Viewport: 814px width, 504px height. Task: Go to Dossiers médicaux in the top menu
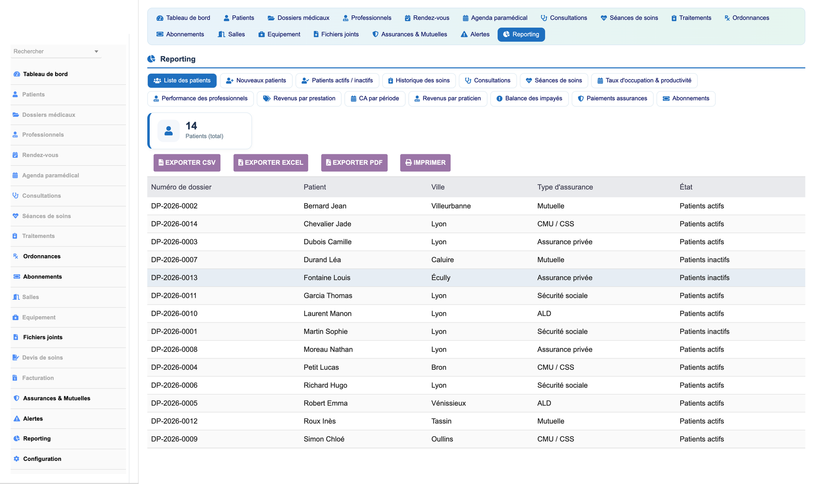[299, 18]
